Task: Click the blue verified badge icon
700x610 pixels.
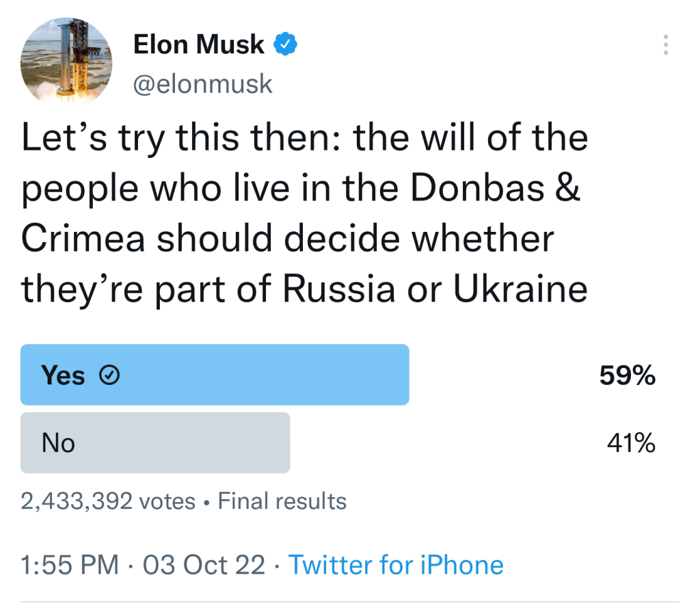Action: [285, 45]
